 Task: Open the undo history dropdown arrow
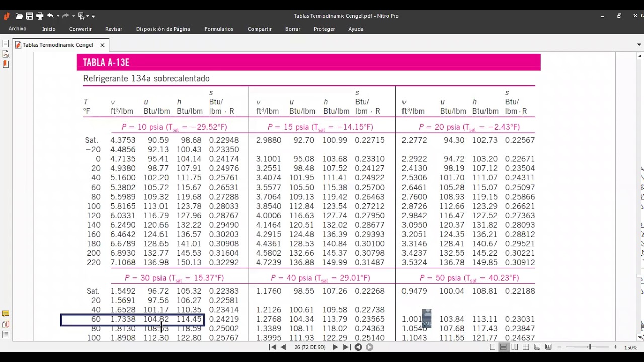tap(58, 16)
